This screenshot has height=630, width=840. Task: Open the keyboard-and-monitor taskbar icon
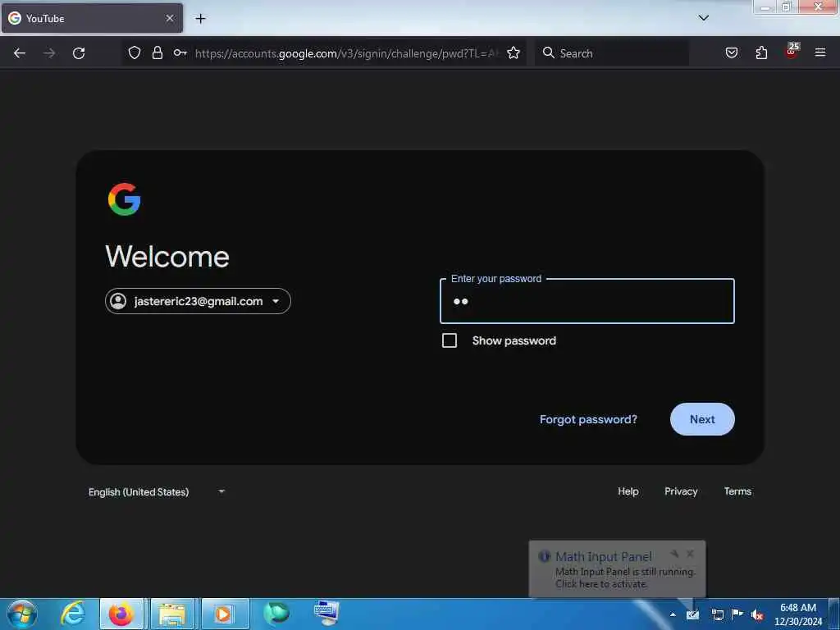pos(326,614)
